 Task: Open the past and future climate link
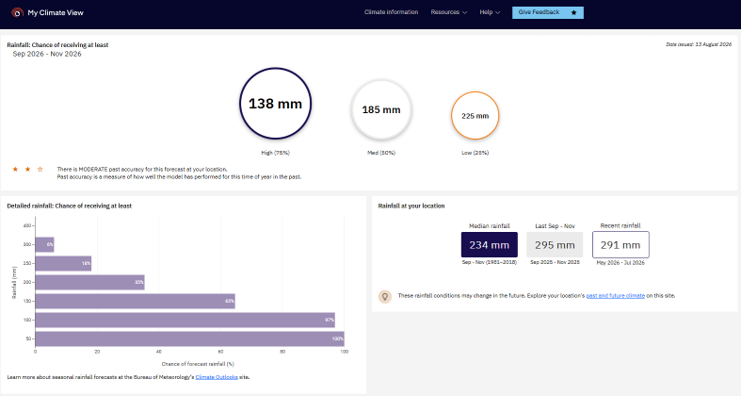point(615,296)
